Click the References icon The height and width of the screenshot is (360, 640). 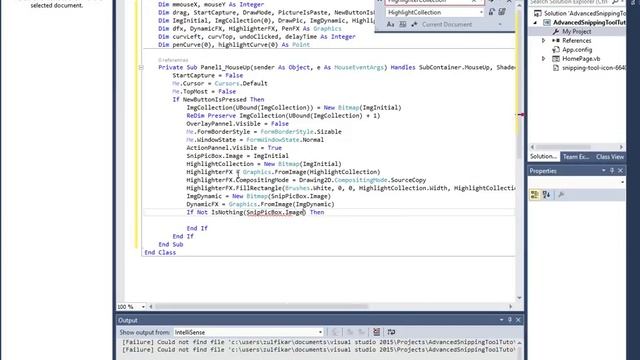coord(556,41)
